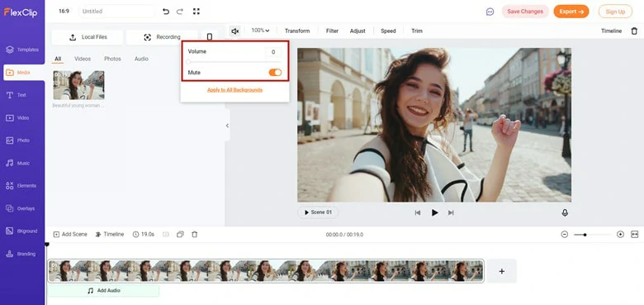Add a new scene with the plus box
This screenshot has width=644, height=305.
coord(501,271)
